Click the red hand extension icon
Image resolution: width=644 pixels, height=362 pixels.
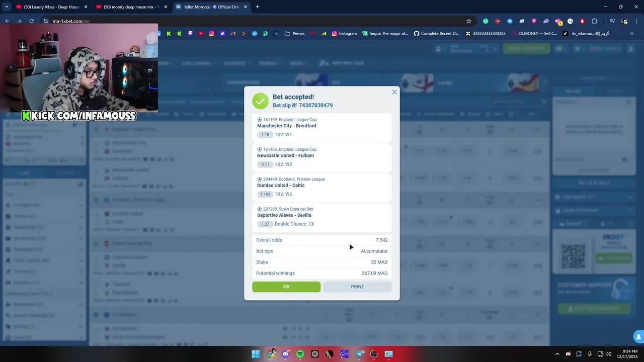(583, 21)
